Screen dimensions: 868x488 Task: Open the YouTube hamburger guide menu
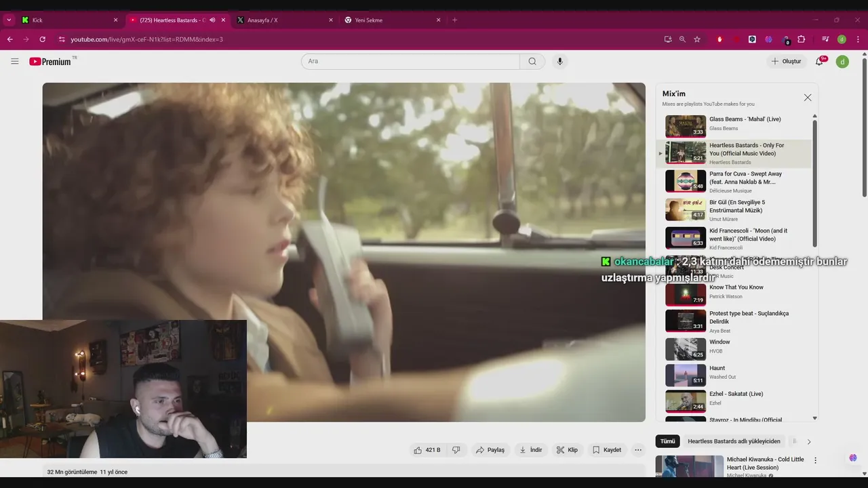[x=14, y=61]
